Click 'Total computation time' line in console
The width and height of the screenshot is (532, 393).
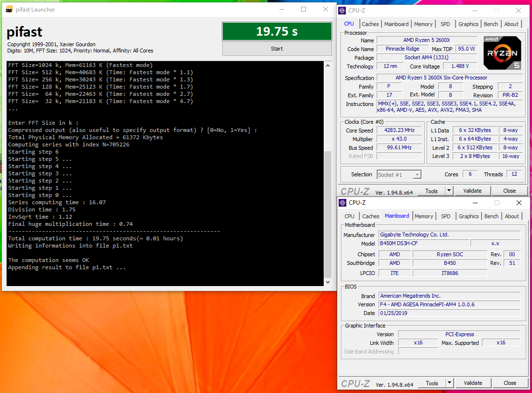coord(95,238)
